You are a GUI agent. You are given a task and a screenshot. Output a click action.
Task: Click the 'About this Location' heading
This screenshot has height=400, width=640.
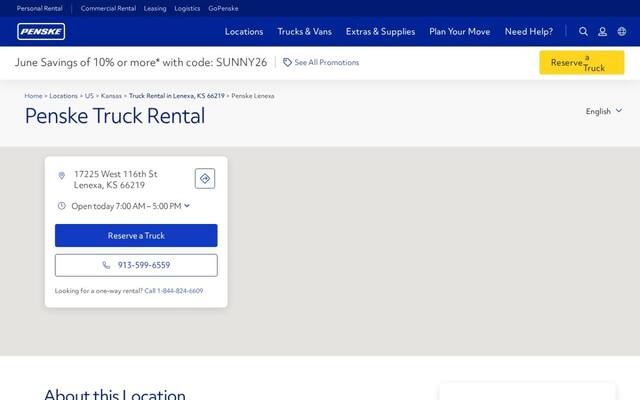click(115, 394)
